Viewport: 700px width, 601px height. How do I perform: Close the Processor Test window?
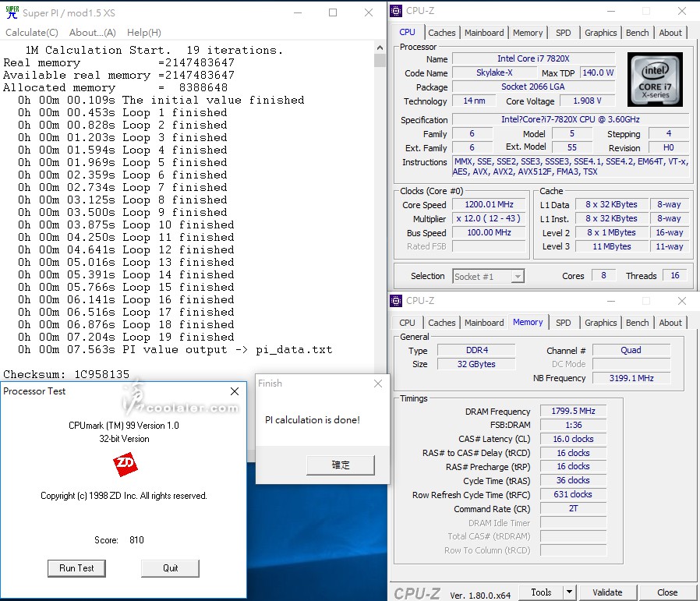pos(235,391)
